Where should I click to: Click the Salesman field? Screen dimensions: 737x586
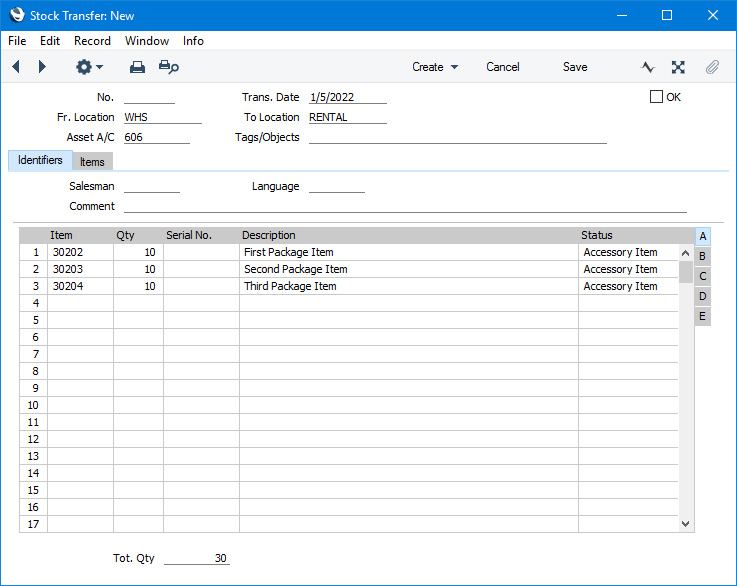click(152, 186)
